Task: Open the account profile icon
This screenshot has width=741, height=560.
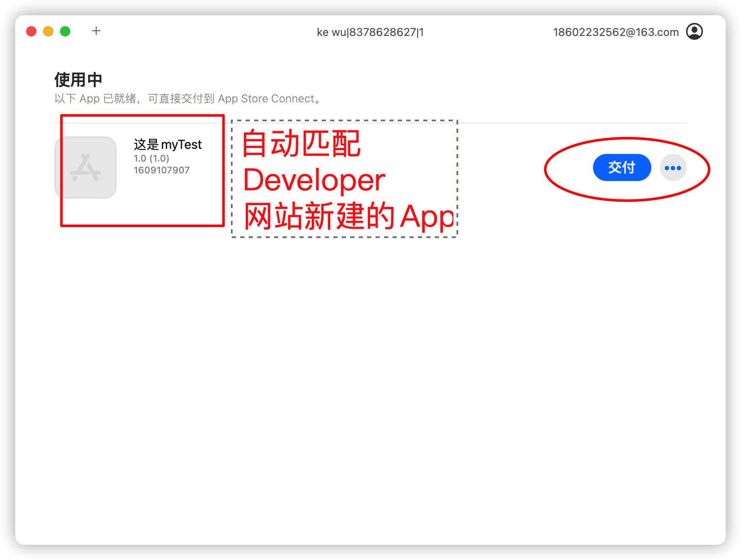Action: [x=694, y=31]
